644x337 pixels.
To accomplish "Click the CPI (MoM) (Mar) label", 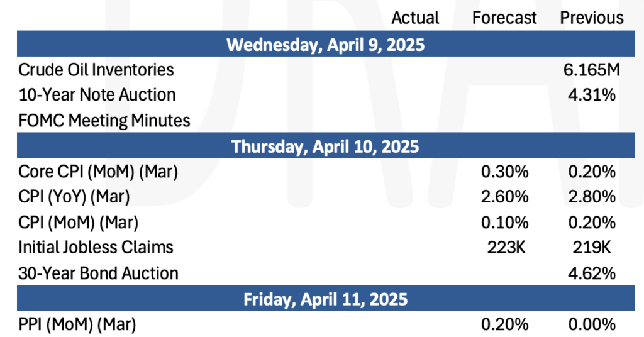I will [79, 223].
